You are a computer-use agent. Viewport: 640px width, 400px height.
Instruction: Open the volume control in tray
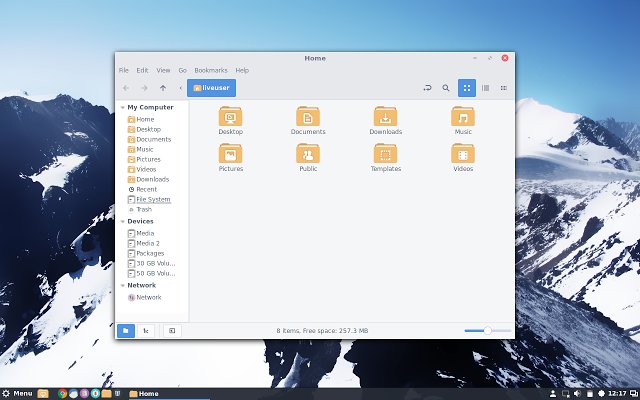pos(577,393)
